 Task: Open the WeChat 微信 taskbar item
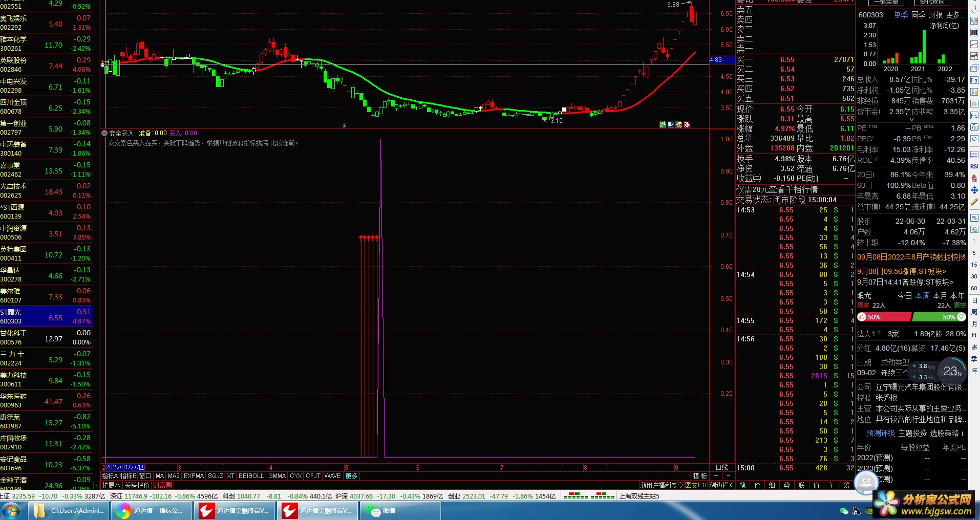[400, 511]
